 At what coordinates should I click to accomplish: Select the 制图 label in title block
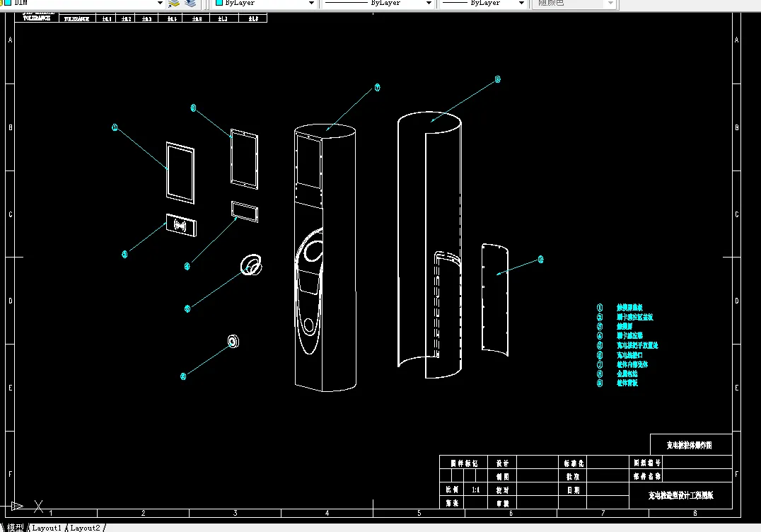[x=502, y=477]
